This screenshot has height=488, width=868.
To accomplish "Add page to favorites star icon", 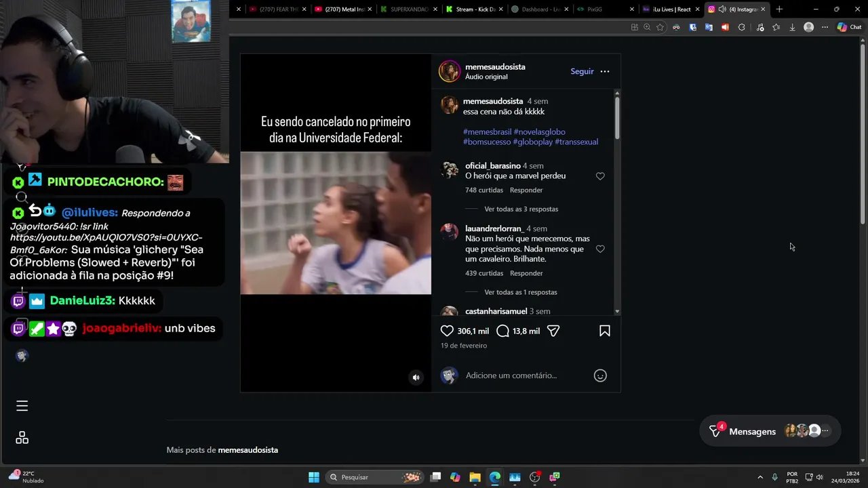I will point(660,27).
